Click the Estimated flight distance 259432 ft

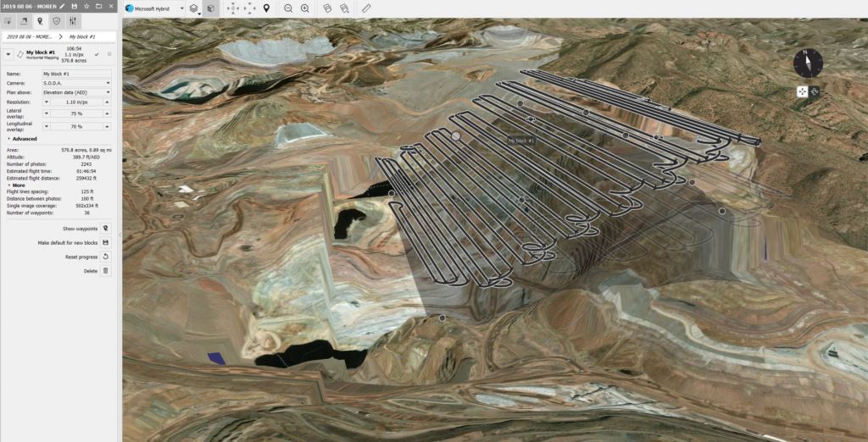pos(86,176)
